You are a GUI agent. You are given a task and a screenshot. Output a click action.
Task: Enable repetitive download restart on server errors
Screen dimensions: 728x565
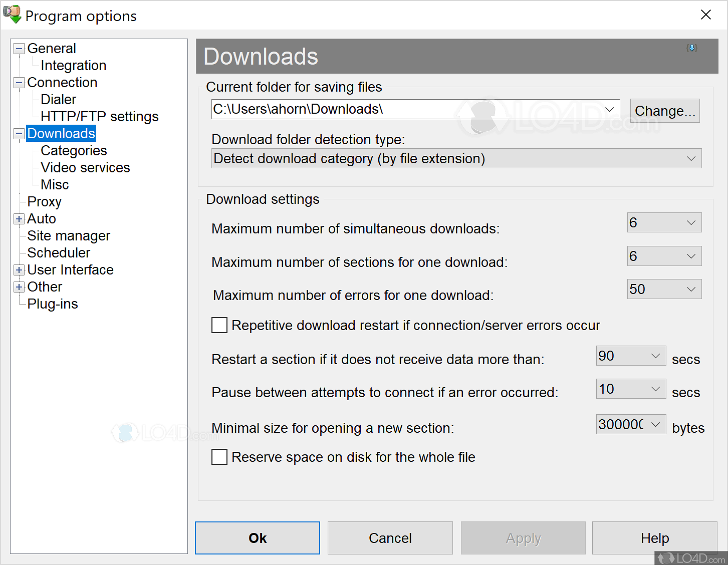click(x=219, y=325)
